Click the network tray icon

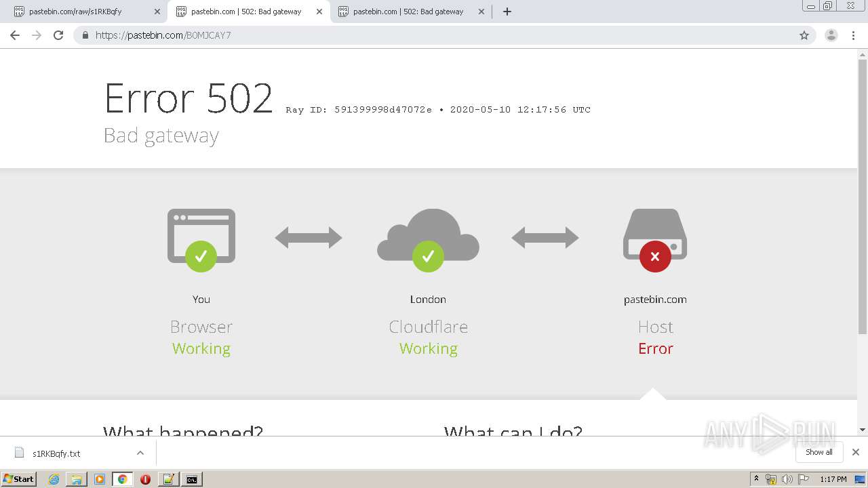(x=771, y=479)
